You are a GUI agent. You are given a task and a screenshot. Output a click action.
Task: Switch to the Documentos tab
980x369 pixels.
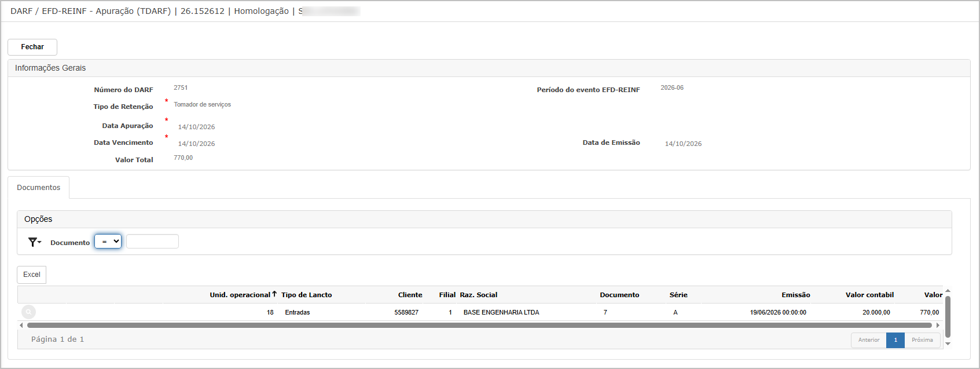38,188
